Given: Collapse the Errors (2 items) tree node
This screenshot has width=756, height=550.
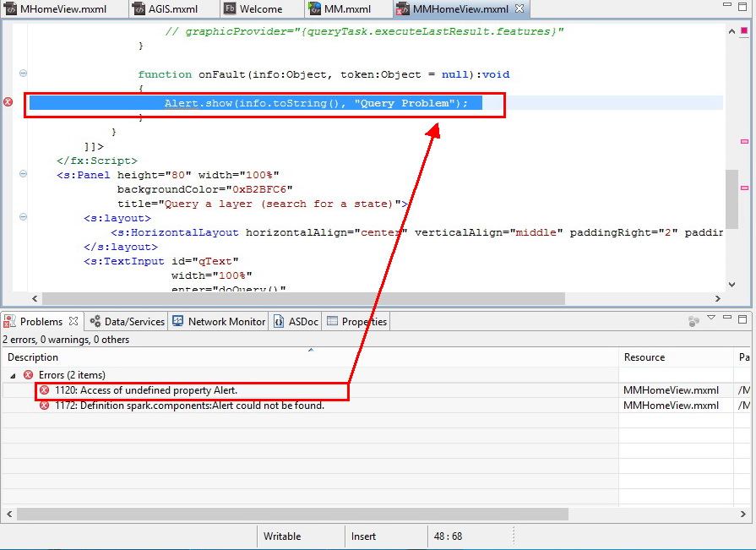Looking at the screenshot, I should (13, 374).
